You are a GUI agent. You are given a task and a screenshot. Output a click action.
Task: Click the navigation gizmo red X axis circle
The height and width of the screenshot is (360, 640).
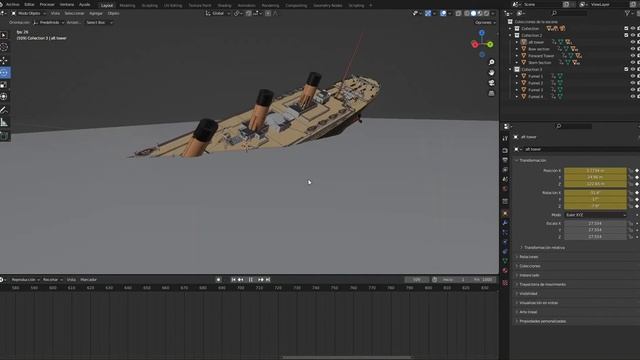pos(475,44)
